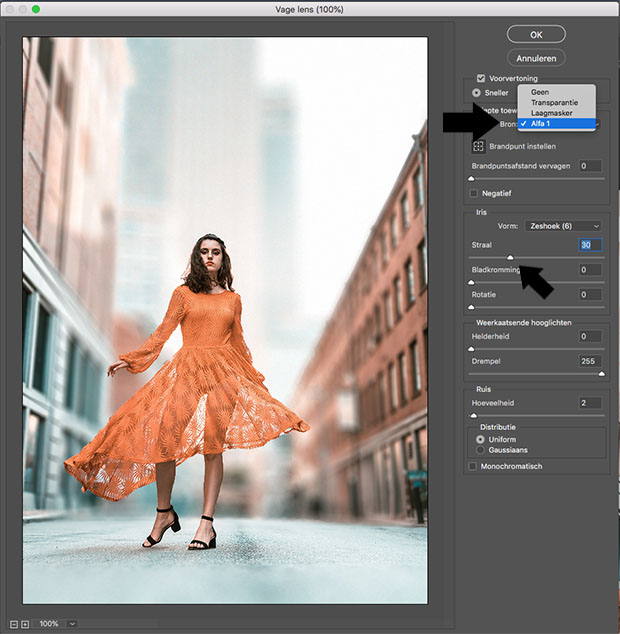Click the Annuleren button

coord(536,58)
